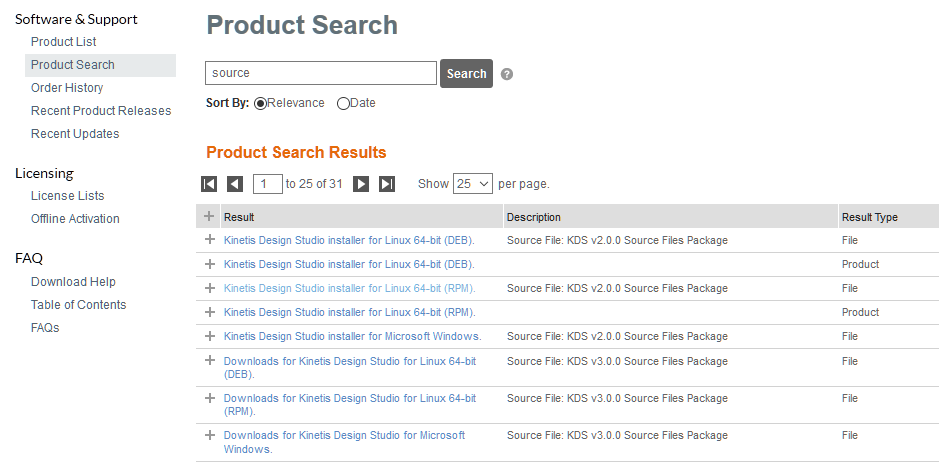Viewport: 944px width, 466px height.
Task: Select the Relevance sort option
Action: click(x=261, y=103)
